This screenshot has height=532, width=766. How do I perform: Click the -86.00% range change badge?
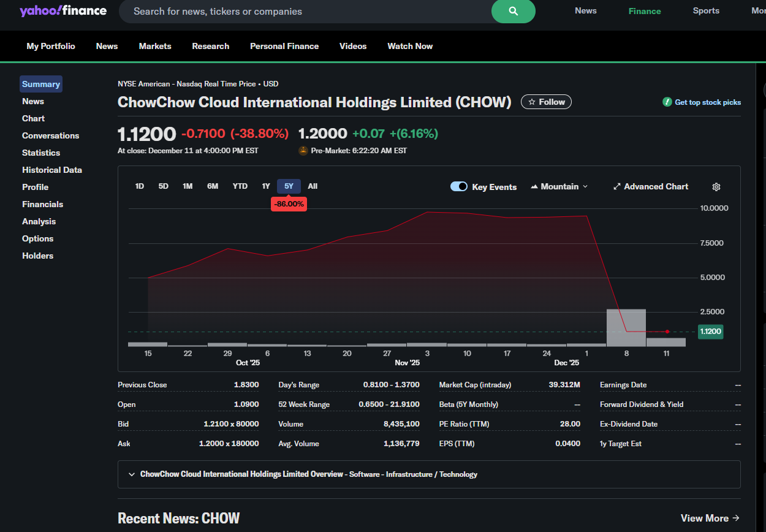click(x=289, y=204)
